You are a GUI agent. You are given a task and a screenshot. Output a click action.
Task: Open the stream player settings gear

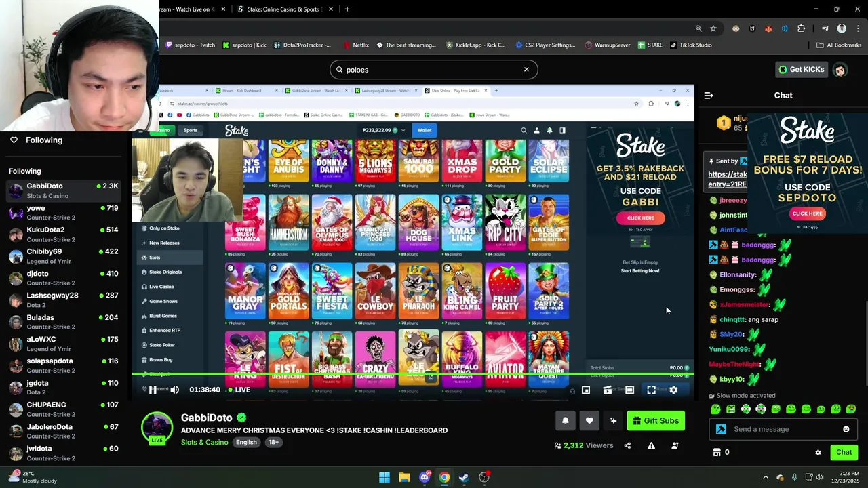(x=673, y=390)
